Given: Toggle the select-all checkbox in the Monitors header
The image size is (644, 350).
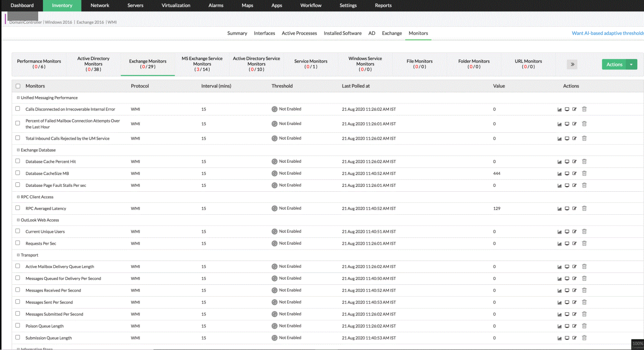Looking at the screenshot, I should (x=18, y=86).
